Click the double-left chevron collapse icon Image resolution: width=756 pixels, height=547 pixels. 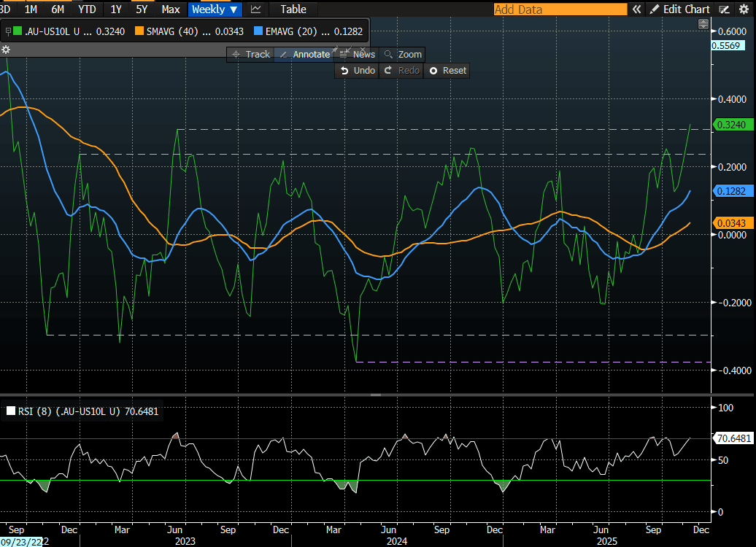coord(636,9)
